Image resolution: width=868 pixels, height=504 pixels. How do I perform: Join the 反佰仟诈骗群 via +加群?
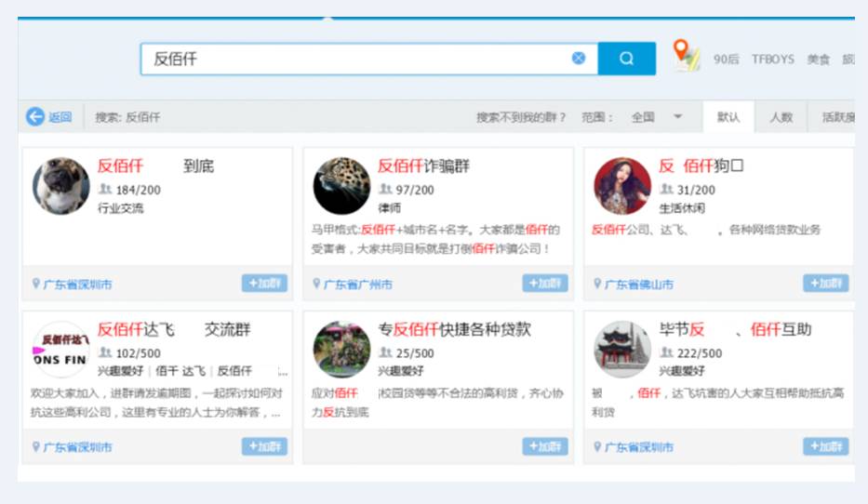click(545, 284)
